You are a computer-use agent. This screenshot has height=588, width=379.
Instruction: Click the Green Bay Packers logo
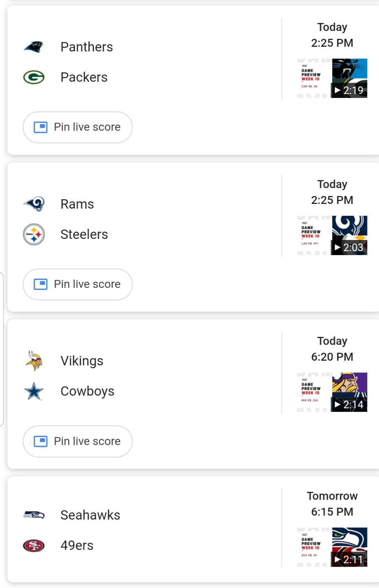coord(34,77)
